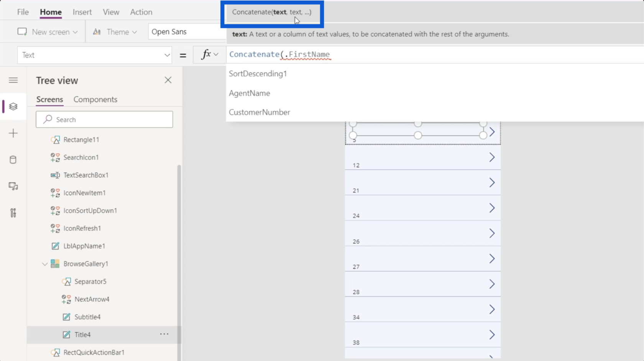Open the Action tab
The height and width of the screenshot is (361, 644).
tap(141, 12)
